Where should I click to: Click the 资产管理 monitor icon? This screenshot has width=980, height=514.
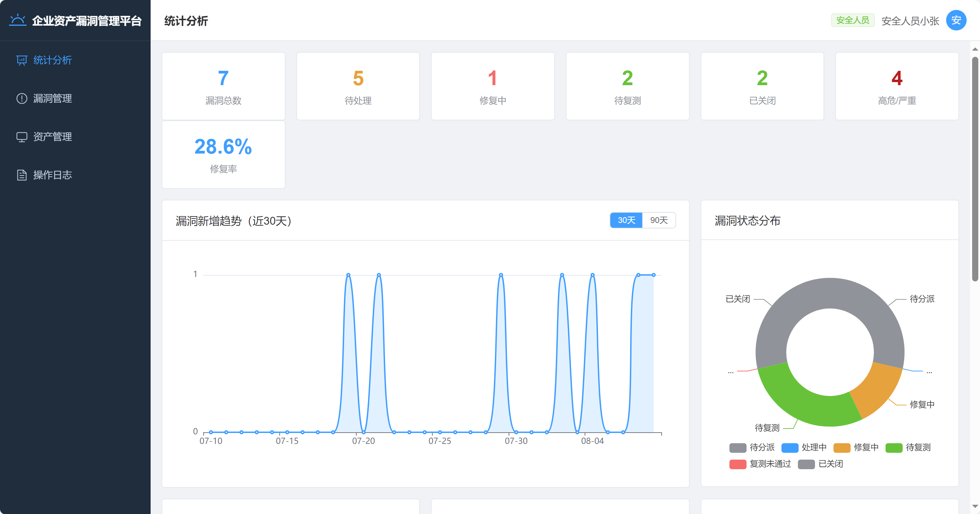pyautogui.click(x=22, y=137)
